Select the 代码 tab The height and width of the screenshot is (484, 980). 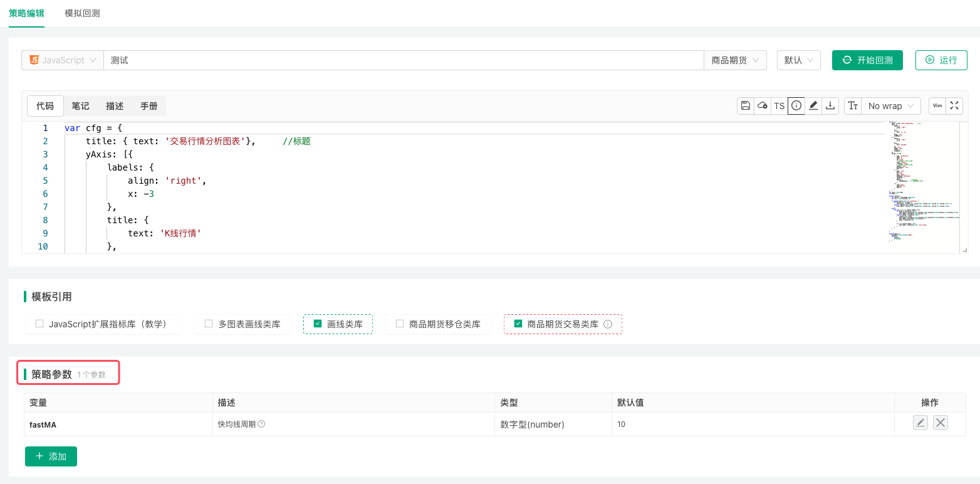(45, 106)
